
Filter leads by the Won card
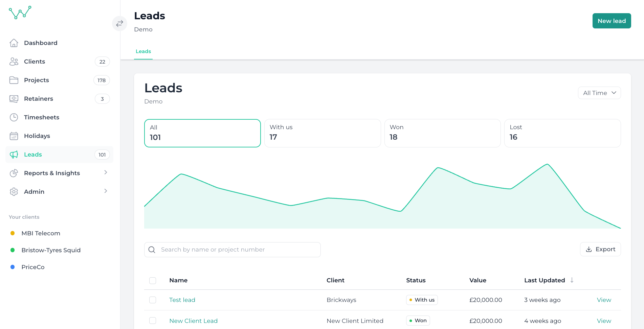442,133
